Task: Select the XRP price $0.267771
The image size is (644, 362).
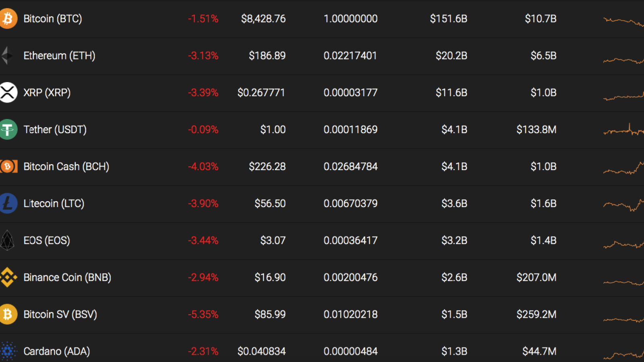Action: pyautogui.click(x=261, y=93)
